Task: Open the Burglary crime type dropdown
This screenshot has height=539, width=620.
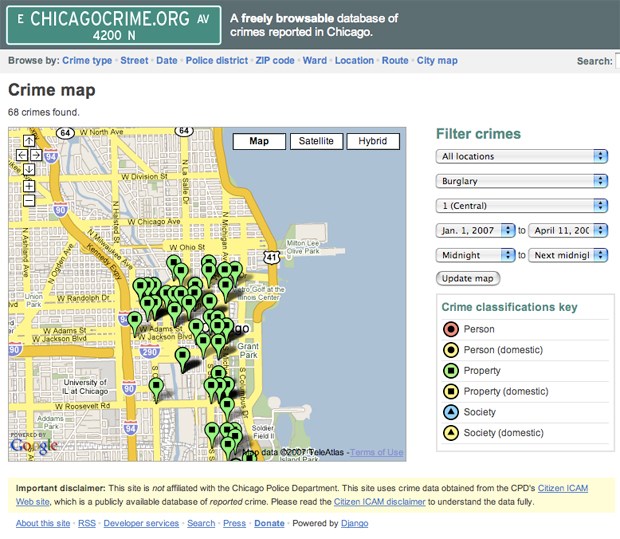Action: [522, 181]
